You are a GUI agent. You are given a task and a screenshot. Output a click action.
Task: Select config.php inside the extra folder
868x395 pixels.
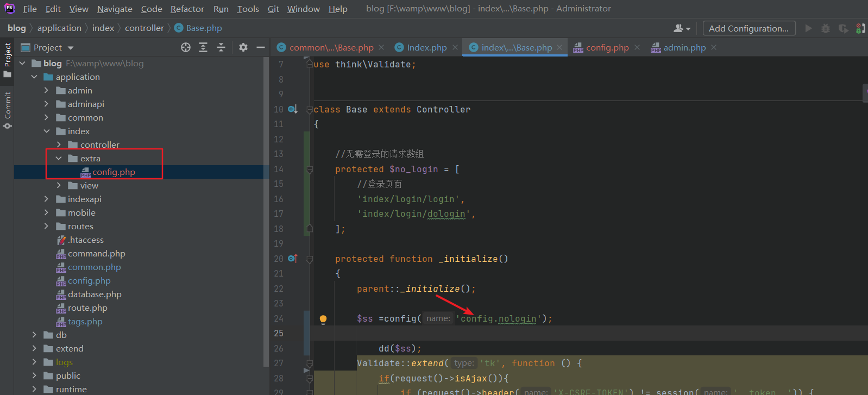[114, 172]
